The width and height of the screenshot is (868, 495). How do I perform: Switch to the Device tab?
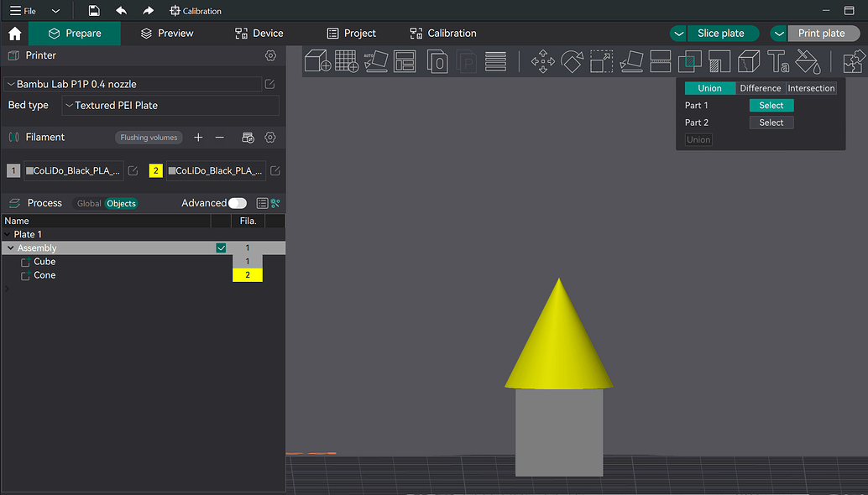coord(259,34)
